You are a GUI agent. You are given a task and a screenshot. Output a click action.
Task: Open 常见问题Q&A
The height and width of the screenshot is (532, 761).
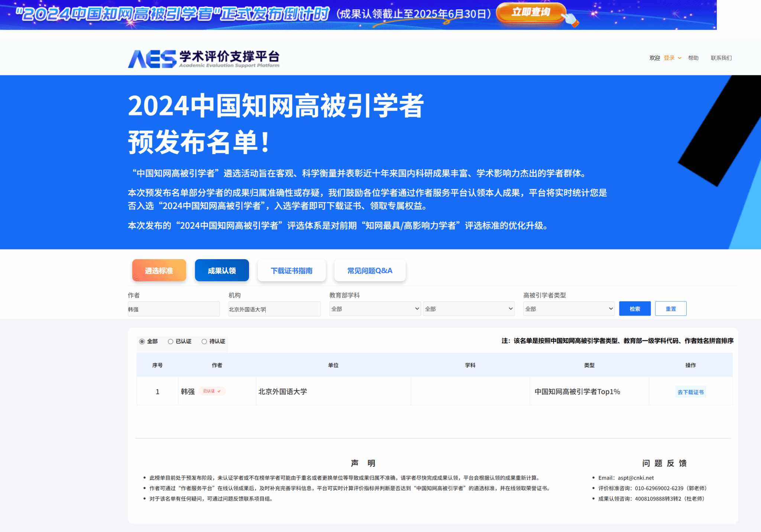(x=370, y=271)
